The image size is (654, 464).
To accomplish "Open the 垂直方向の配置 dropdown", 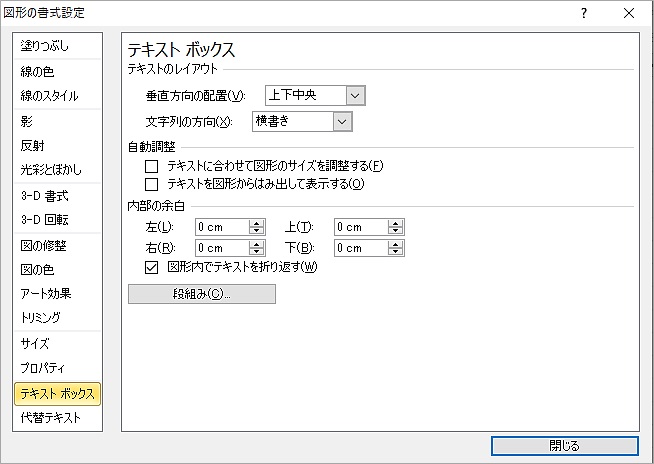I will click(x=356, y=95).
